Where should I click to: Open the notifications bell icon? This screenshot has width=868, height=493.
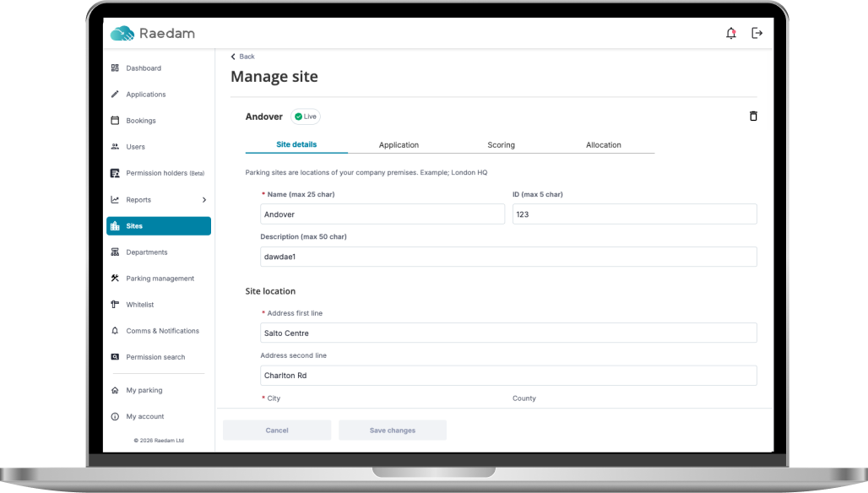pyautogui.click(x=730, y=33)
